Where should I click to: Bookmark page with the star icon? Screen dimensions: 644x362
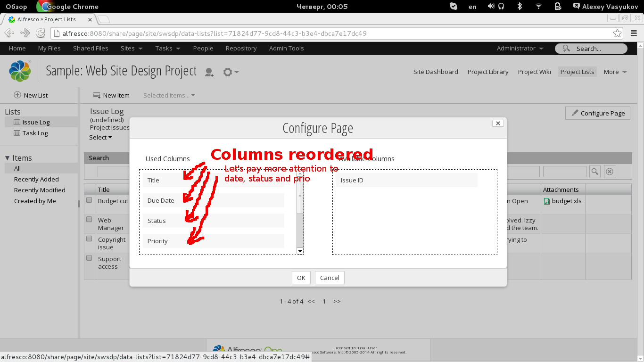coord(617,33)
